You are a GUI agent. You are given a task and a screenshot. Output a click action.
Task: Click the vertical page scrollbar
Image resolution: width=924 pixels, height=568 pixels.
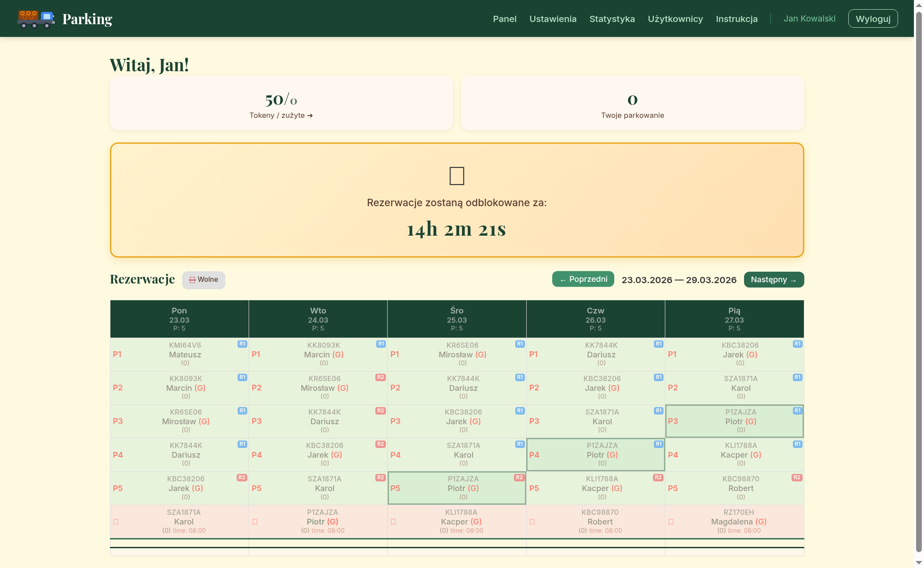918,281
